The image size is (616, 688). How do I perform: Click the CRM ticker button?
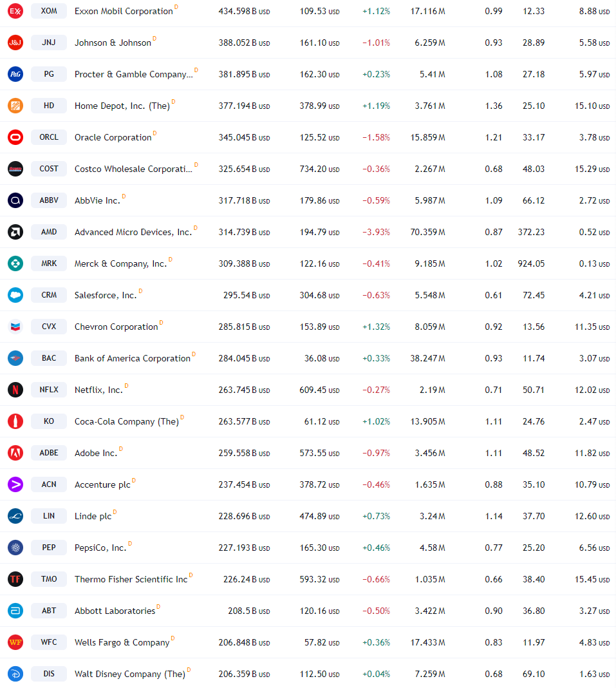pyautogui.click(x=49, y=295)
